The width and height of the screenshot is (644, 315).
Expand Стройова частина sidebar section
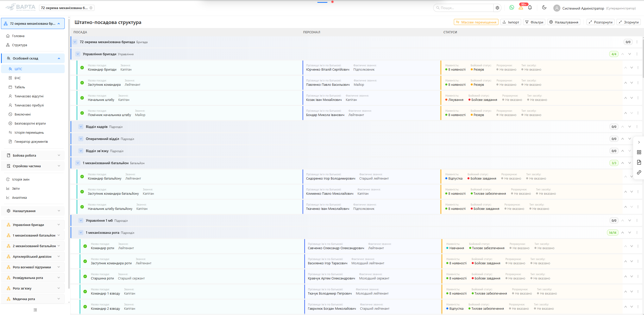[x=33, y=166]
